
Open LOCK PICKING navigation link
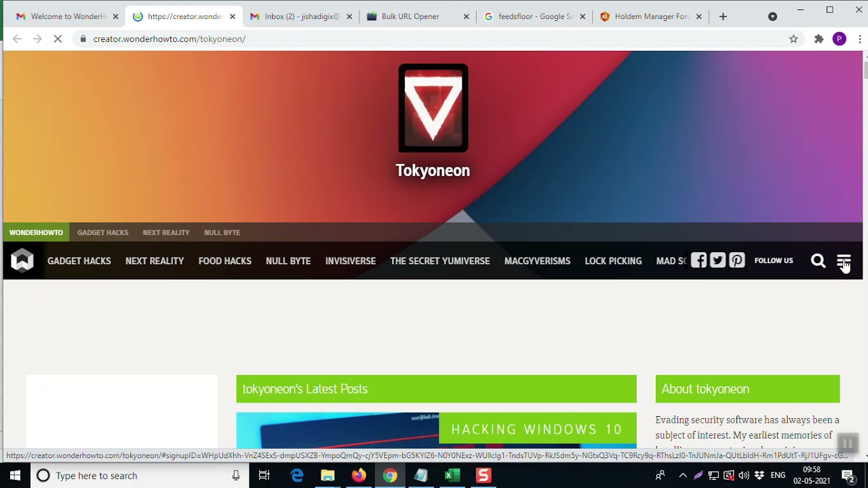(x=613, y=261)
